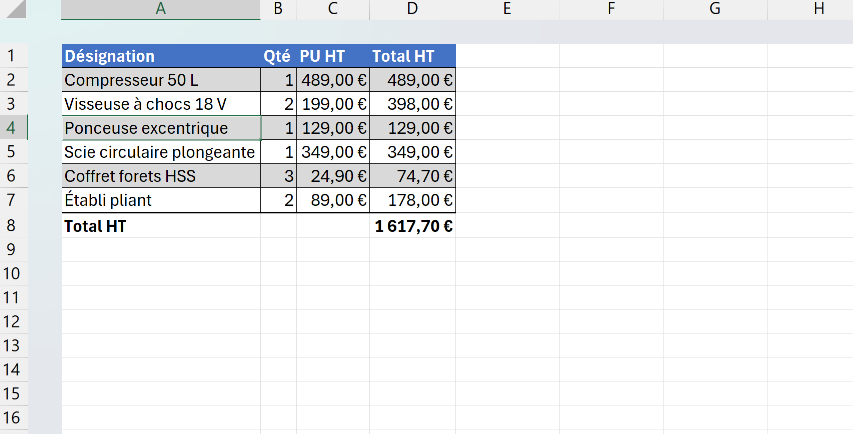The width and height of the screenshot is (853, 434).
Task: Select unit price '199,00 €'
Action: click(332, 104)
